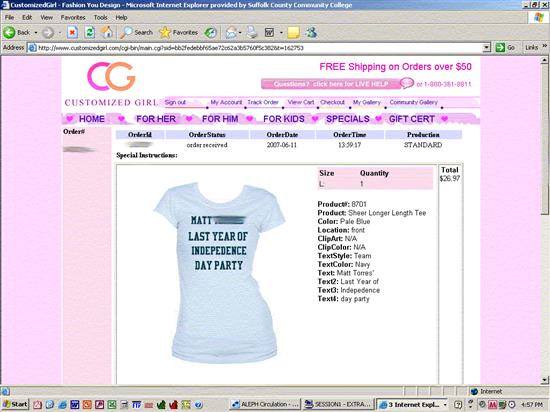This screenshot has width=550, height=412.
Task: Click the Track Order link
Action: pyautogui.click(x=263, y=102)
